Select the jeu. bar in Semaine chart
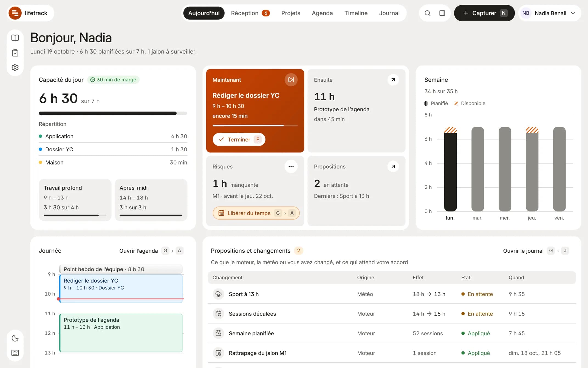This screenshot has width=588, height=368. click(x=532, y=169)
